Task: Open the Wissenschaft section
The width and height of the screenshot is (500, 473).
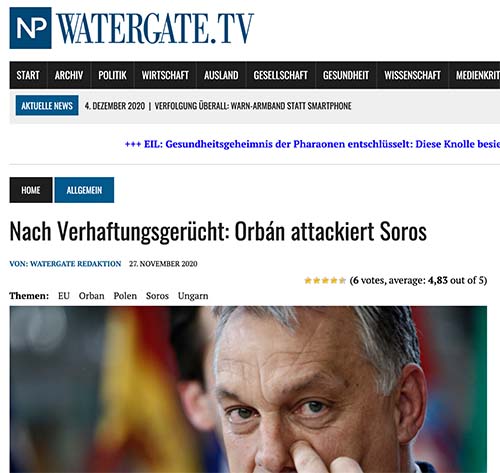Action: [x=412, y=75]
